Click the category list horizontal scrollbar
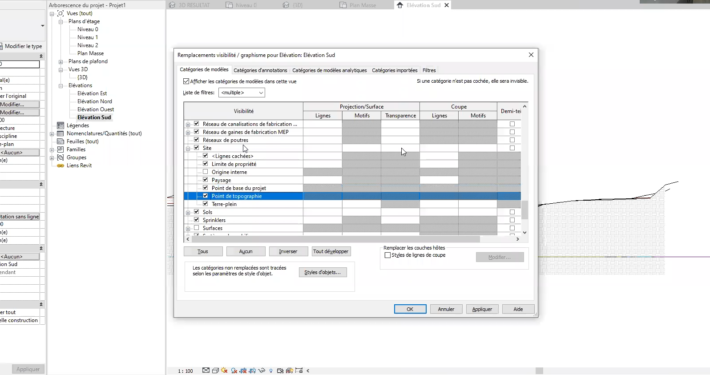The height and width of the screenshot is (375, 710). [x=335, y=239]
